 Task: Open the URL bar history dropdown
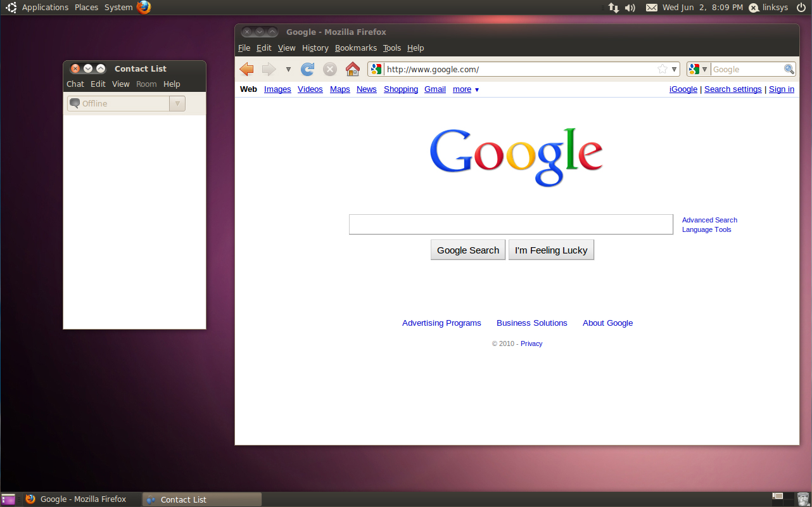pos(675,69)
